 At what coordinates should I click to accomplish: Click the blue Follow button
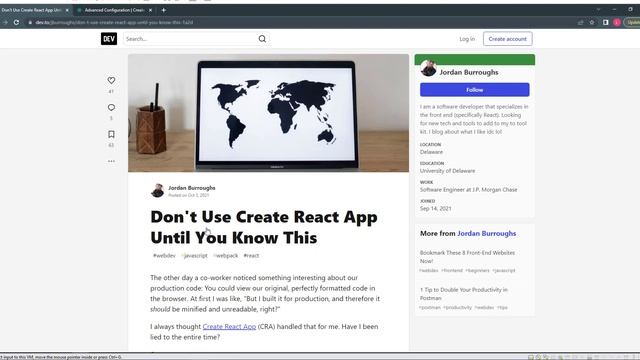pyautogui.click(x=475, y=90)
